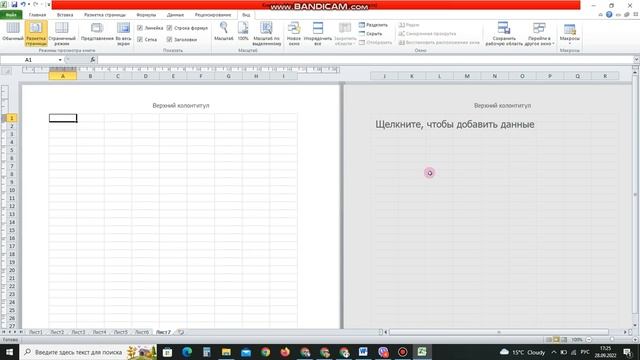Open Перейти в другое окно dropdown

(x=539, y=33)
